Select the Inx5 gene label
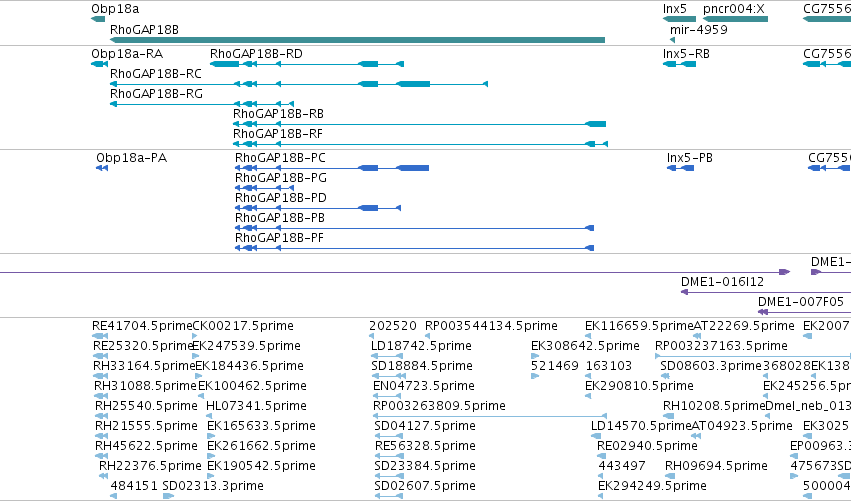The image size is (851, 501). tap(675, 9)
